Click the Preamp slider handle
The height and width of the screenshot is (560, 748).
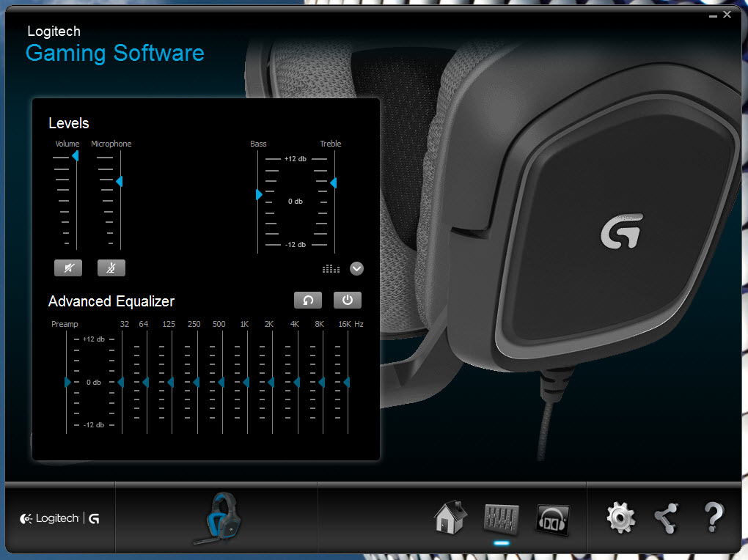coord(67,382)
